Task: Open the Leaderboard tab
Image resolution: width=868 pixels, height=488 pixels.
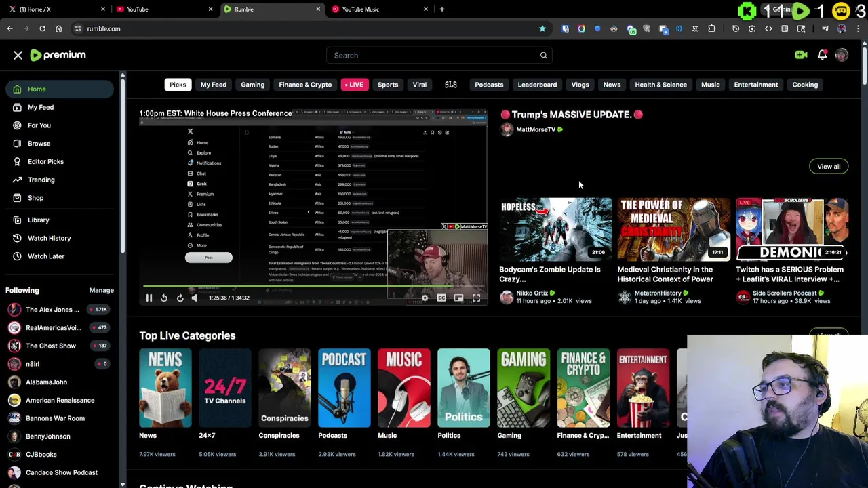Action: (537, 85)
